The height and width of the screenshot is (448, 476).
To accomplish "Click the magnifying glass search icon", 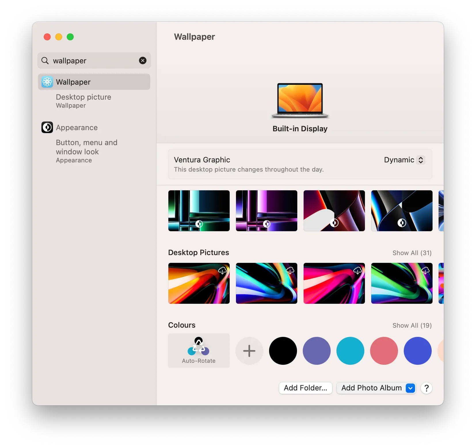I will coord(45,60).
